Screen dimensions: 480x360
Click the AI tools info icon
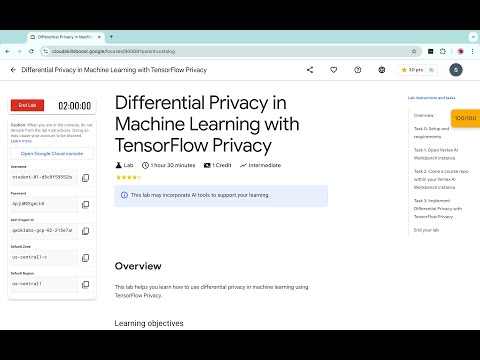tap(124, 195)
